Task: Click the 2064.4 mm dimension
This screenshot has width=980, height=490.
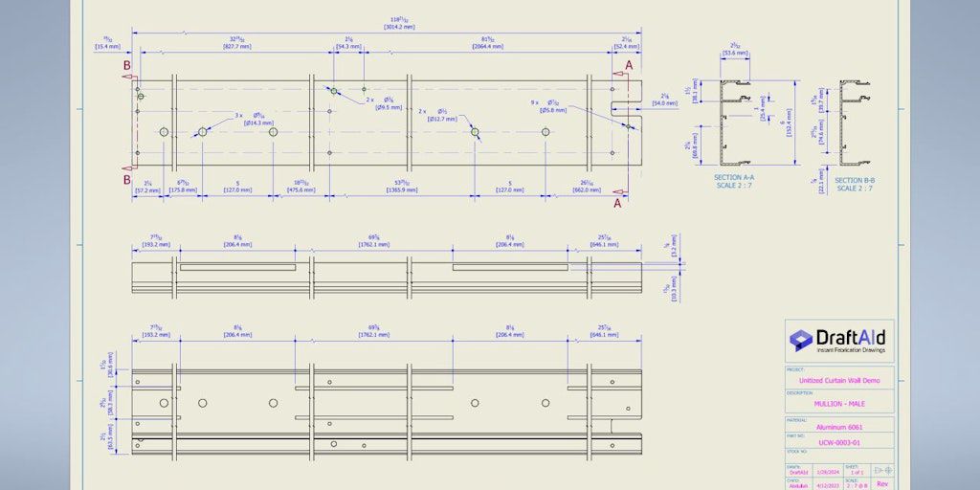Action: 487,44
